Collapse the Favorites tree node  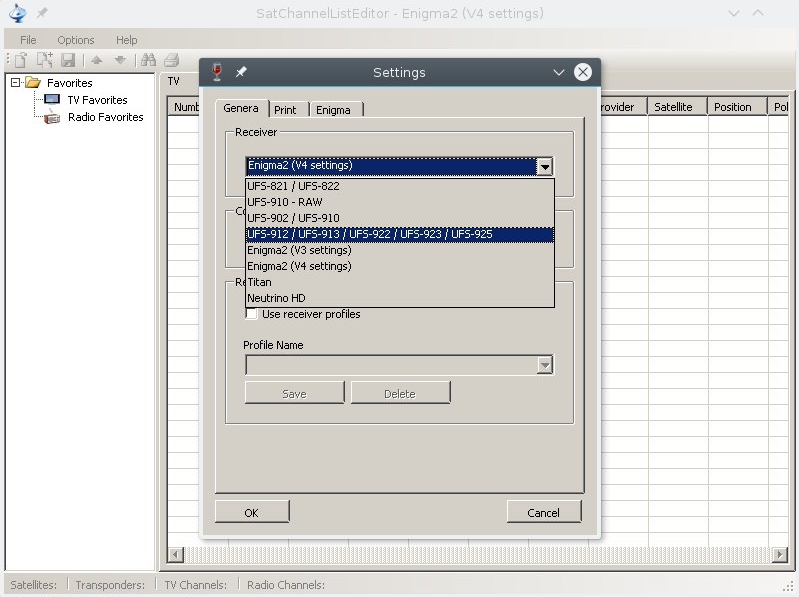16,83
